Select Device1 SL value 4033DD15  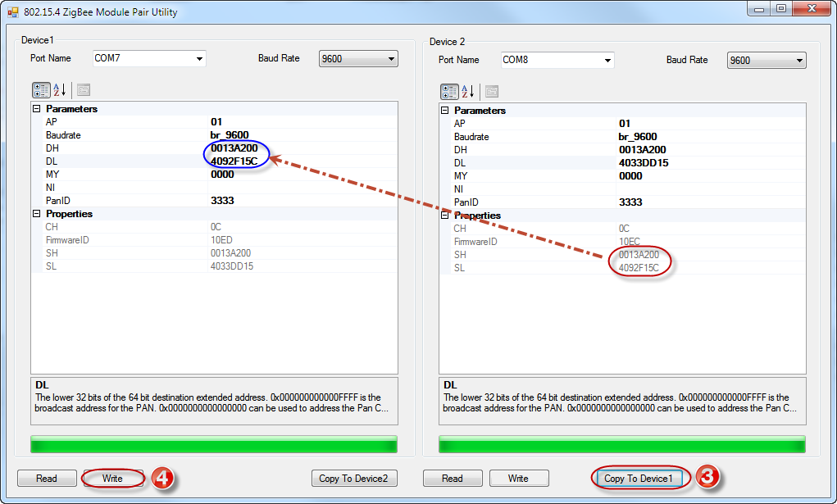pos(232,266)
